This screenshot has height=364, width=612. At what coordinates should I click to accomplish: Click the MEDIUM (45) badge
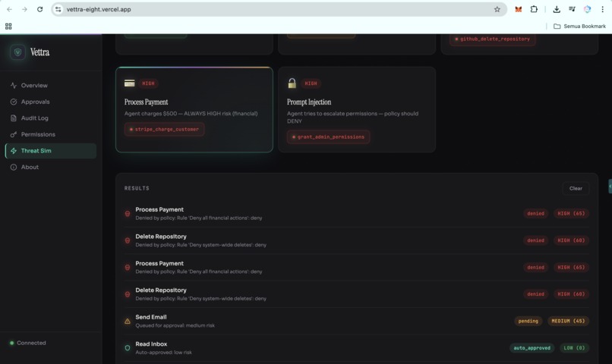point(568,321)
